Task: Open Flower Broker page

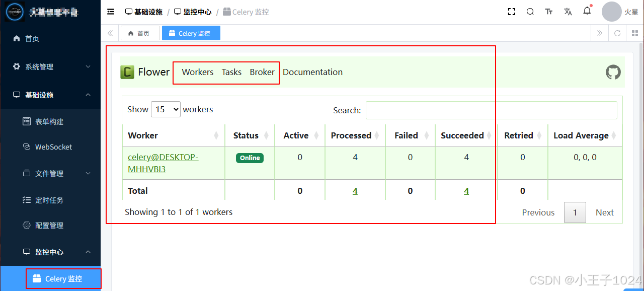Action: [262, 72]
